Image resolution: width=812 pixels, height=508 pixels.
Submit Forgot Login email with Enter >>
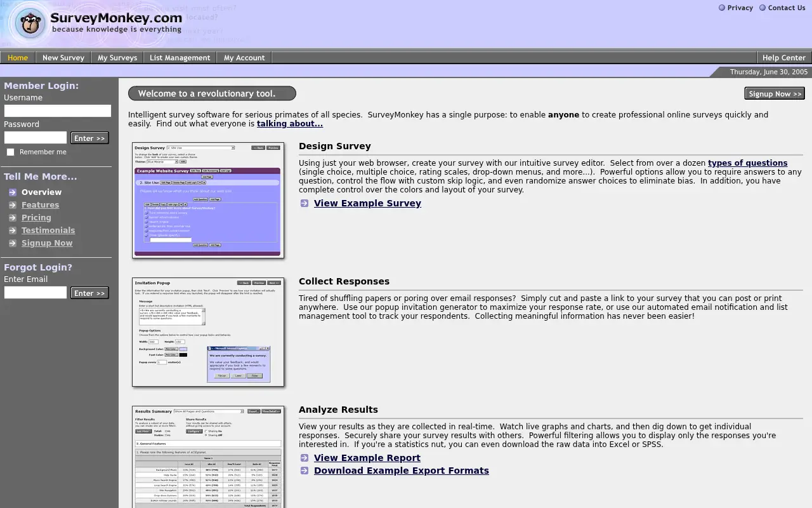click(89, 293)
